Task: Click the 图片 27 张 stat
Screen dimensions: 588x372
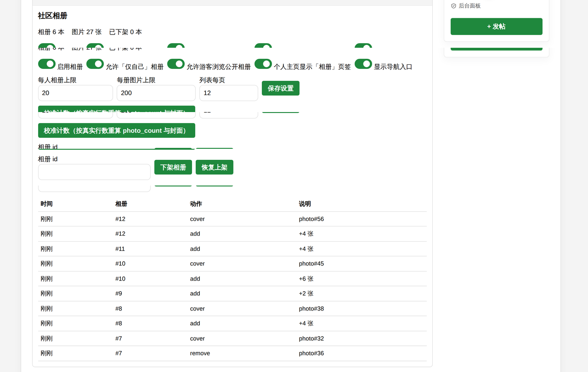Action: (87, 32)
